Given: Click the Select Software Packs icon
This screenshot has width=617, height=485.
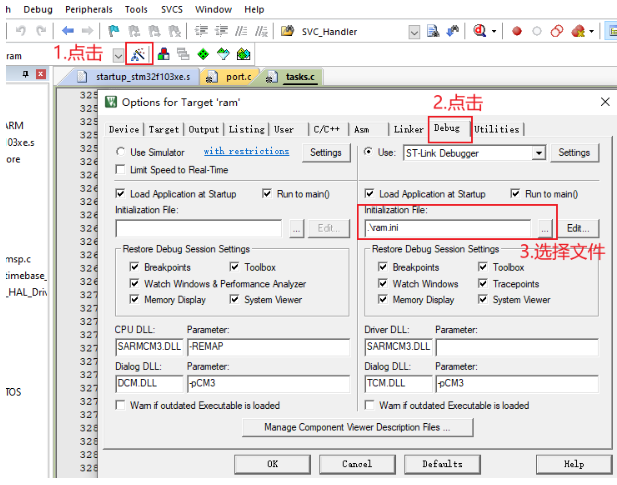Looking at the screenshot, I should (x=223, y=54).
